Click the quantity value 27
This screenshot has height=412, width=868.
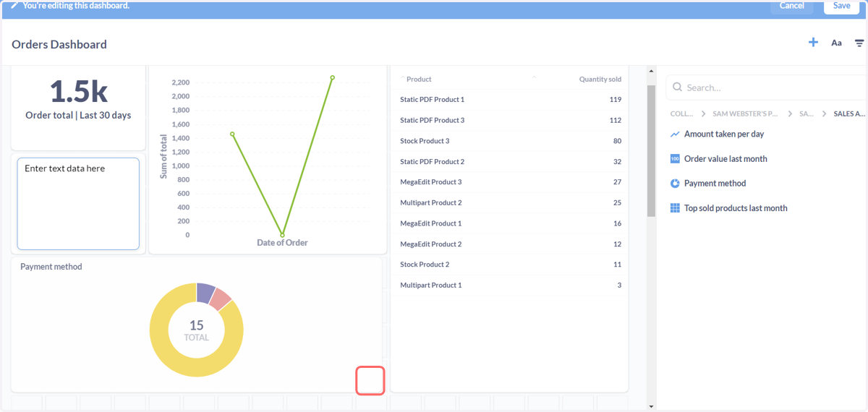[x=618, y=182]
